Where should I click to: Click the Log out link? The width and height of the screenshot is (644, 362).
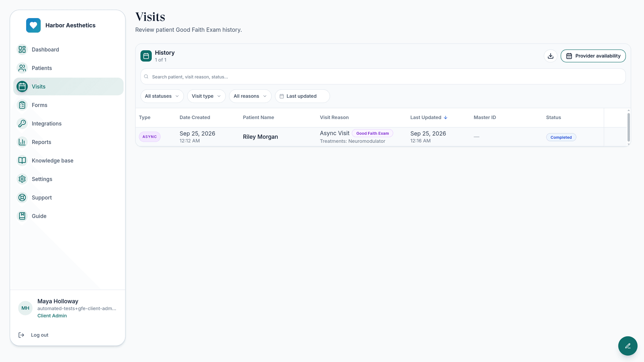click(x=39, y=335)
